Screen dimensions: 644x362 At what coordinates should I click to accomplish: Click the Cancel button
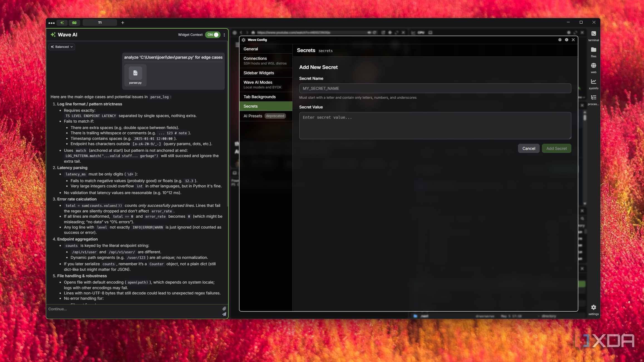pos(529,148)
